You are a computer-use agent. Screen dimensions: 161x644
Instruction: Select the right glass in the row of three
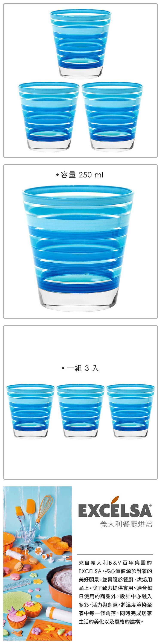[x=131, y=412]
